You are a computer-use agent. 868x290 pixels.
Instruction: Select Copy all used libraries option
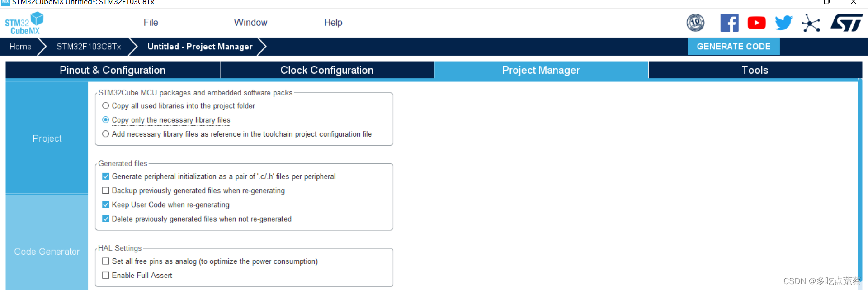105,106
